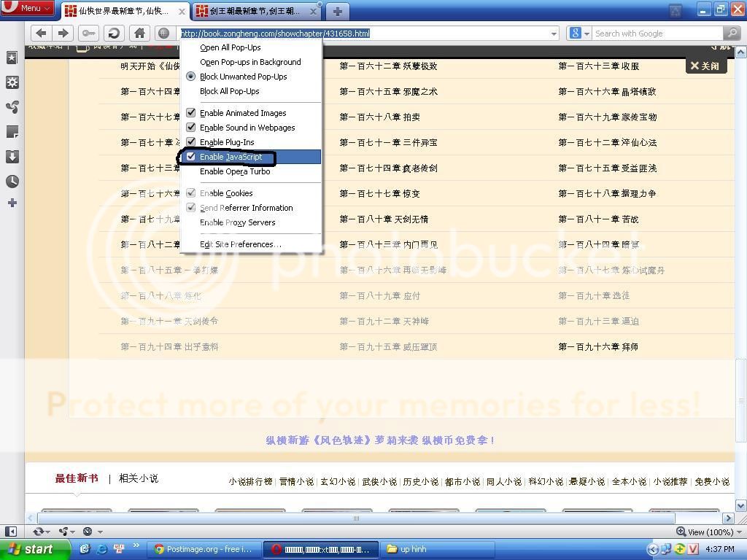Open the Notes panel in sidebar
This screenshot has height=560, width=747.
coord(12,132)
